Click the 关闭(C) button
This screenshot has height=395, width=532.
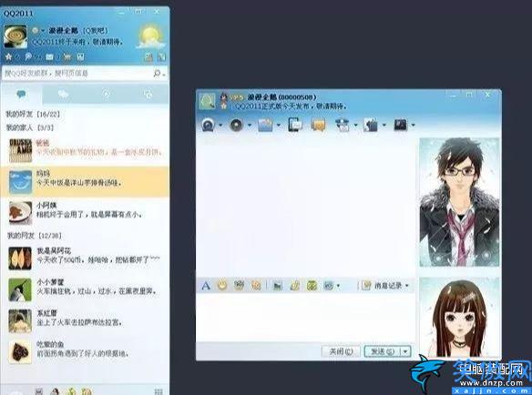[341, 351]
